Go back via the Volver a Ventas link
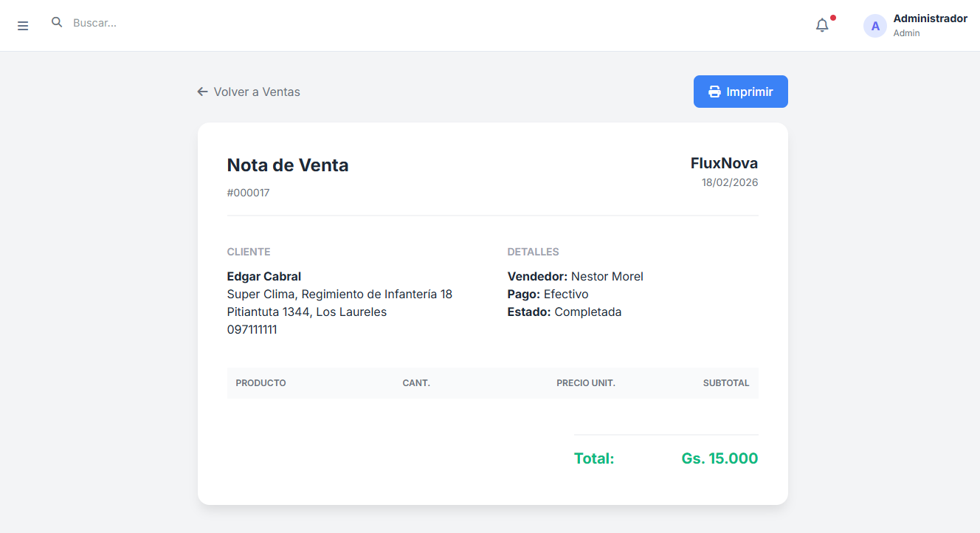 click(x=256, y=92)
